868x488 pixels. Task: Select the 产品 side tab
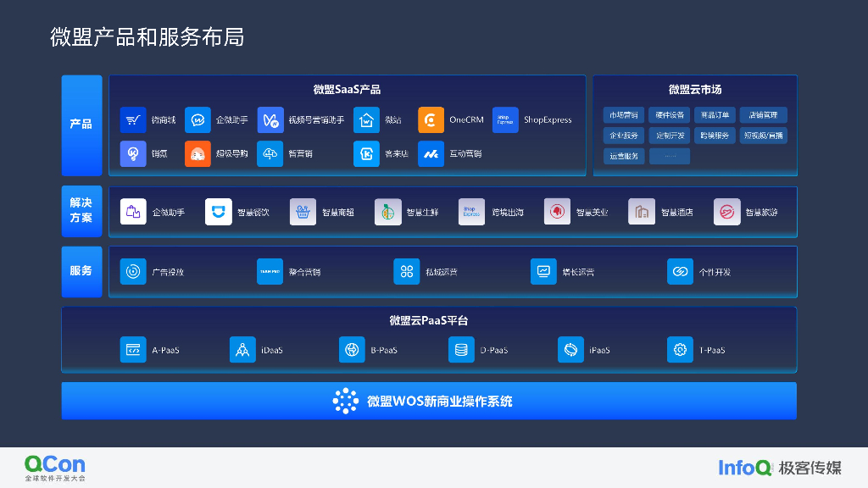click(81, 125)
